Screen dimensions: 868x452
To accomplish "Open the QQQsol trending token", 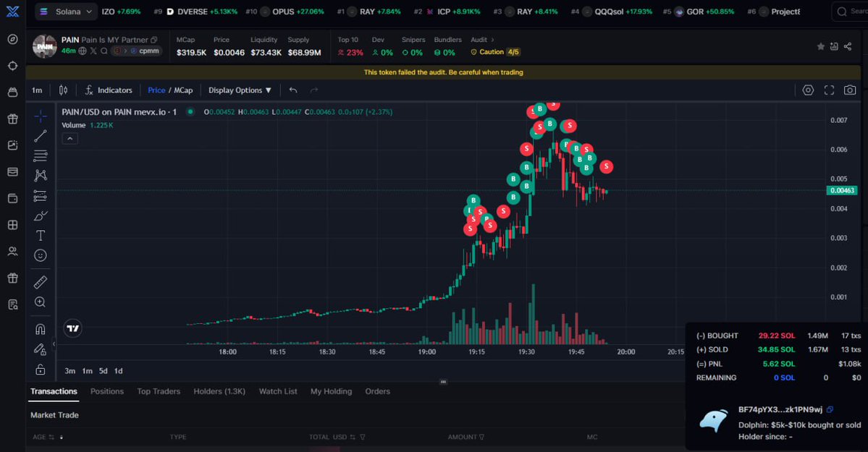I will click(x=612, y=12).
